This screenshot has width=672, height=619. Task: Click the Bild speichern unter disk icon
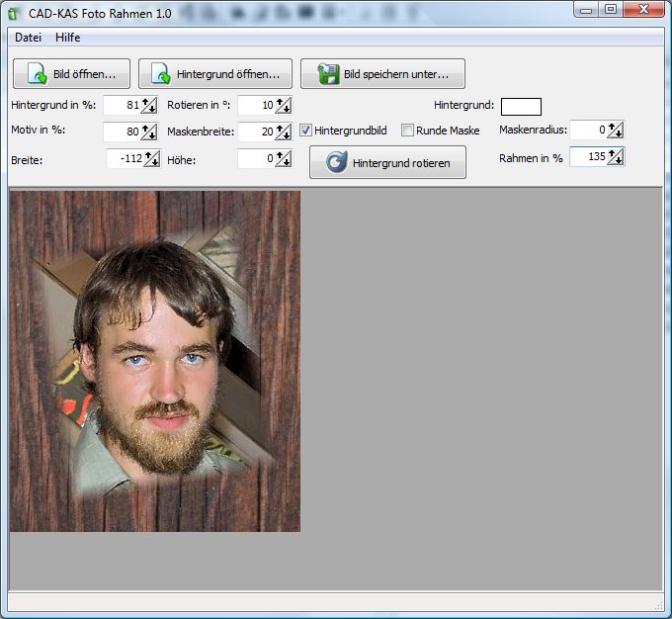(326, 74)
